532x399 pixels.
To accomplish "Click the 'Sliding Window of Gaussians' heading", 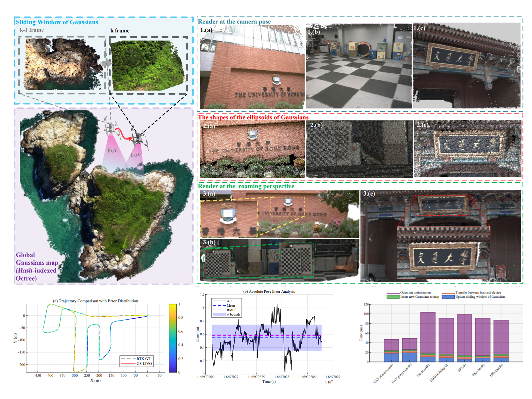I will coord(57,22).
